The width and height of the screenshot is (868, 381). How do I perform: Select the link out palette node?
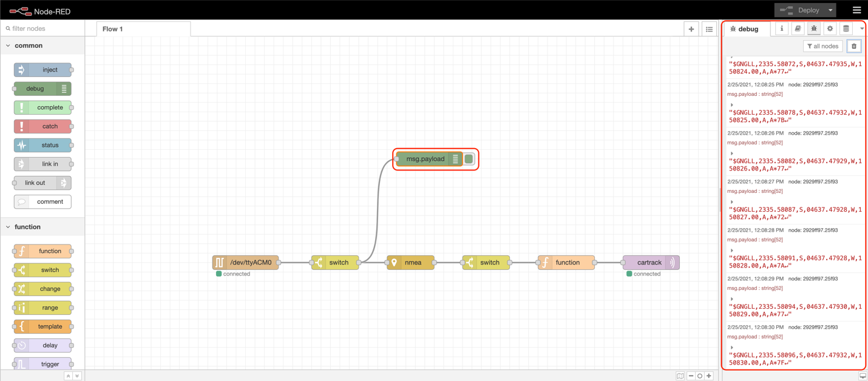[42, 183]
